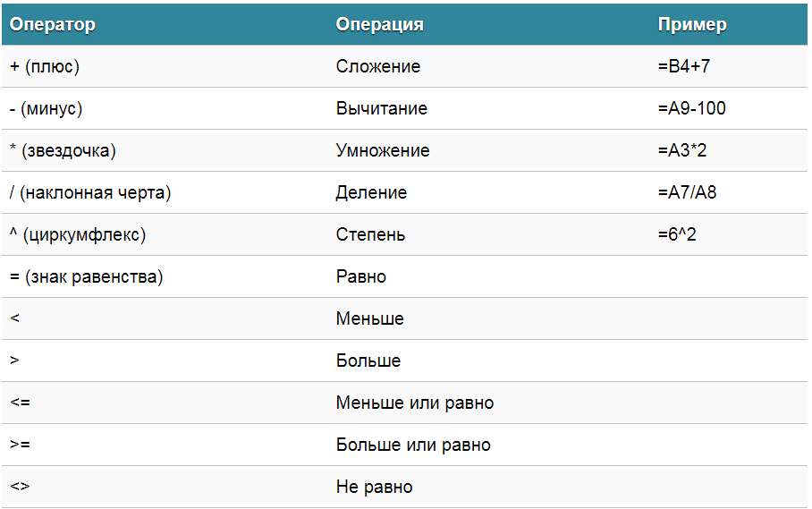Image resolution: width=812 pixels, height=509 pixels.
Task: Click the '* (звездочка)' operator cell
Action: 63,150
